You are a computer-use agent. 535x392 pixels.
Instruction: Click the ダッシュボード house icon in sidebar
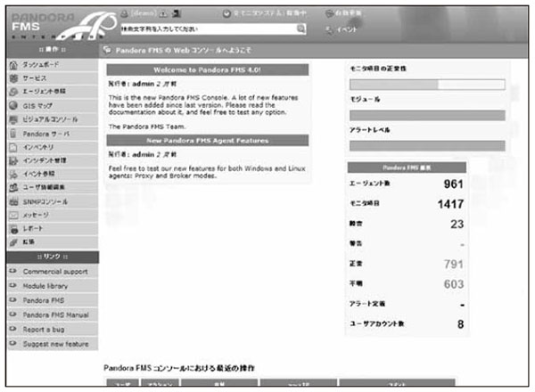(13, 65)
